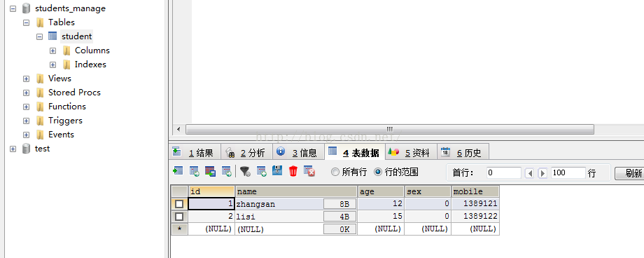Expand the Stored Procs node
The height and width of the screenshot is (258, 644).
(x=27, y=93)
